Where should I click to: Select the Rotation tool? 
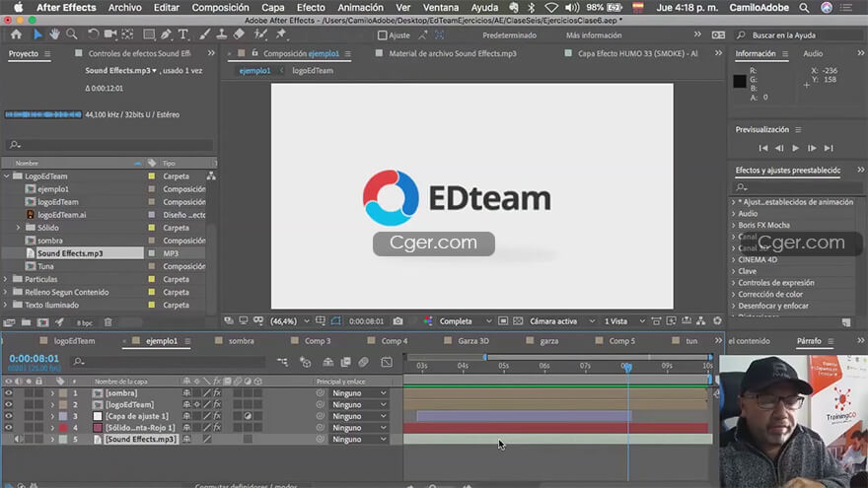93,35
